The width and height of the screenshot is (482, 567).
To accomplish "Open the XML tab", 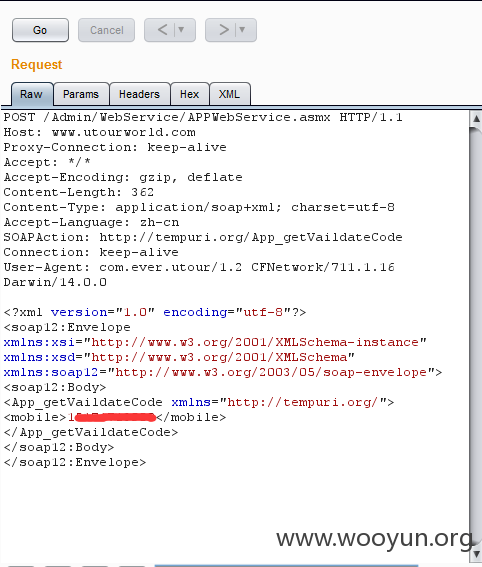I will pyautogui.click(x=230, y=94).
